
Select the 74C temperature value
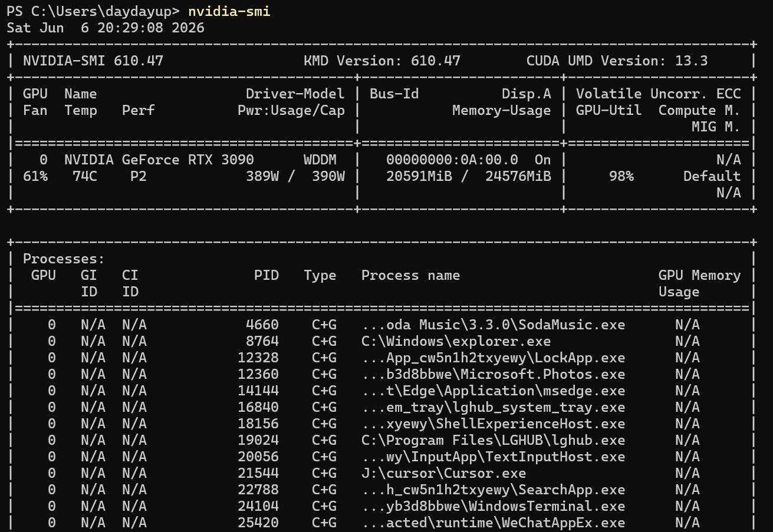pos(85,176)
